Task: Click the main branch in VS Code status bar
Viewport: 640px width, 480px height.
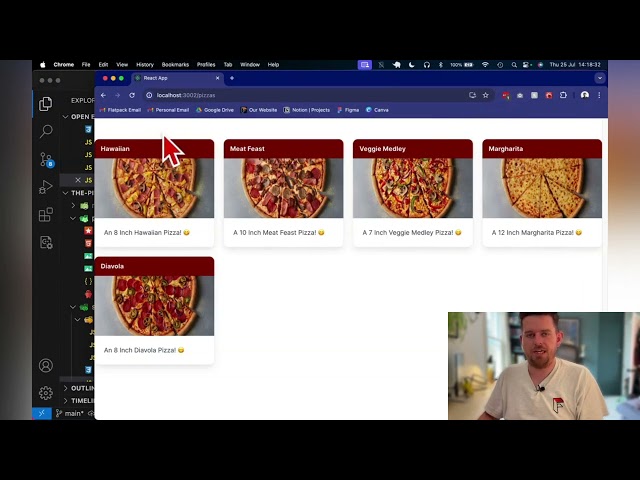Action: [70, 413]
